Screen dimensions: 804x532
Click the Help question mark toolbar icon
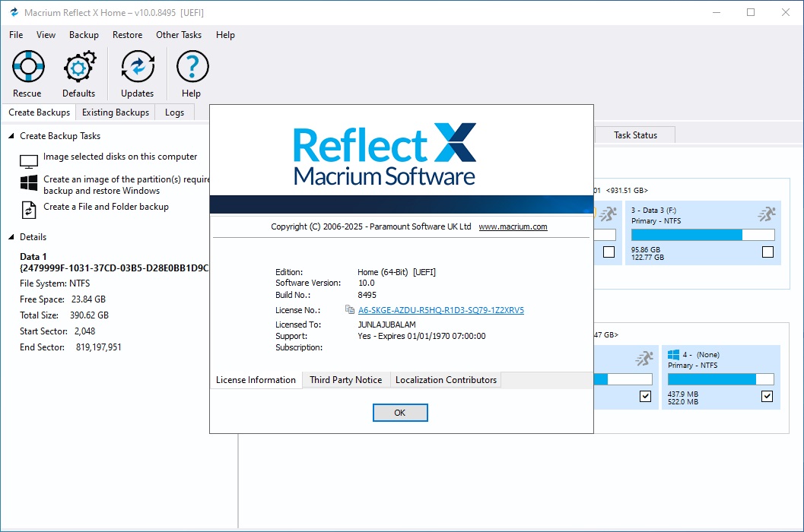click(x=192, y=66)
